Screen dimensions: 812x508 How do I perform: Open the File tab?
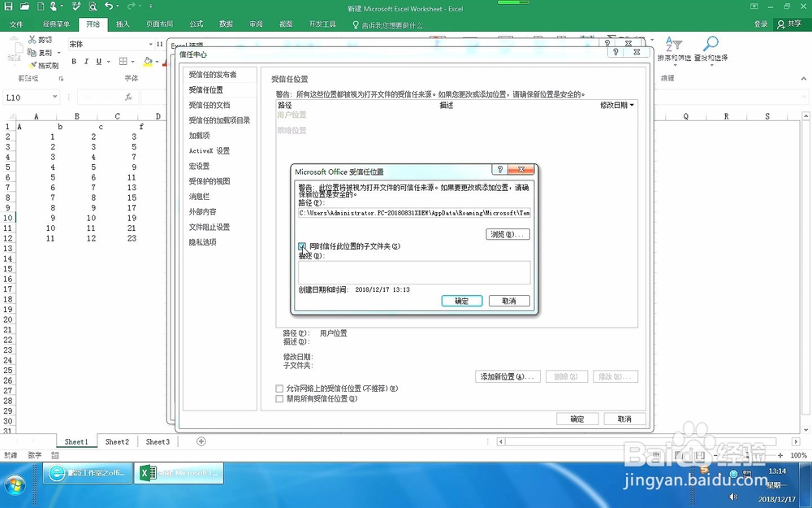point(16,24)
